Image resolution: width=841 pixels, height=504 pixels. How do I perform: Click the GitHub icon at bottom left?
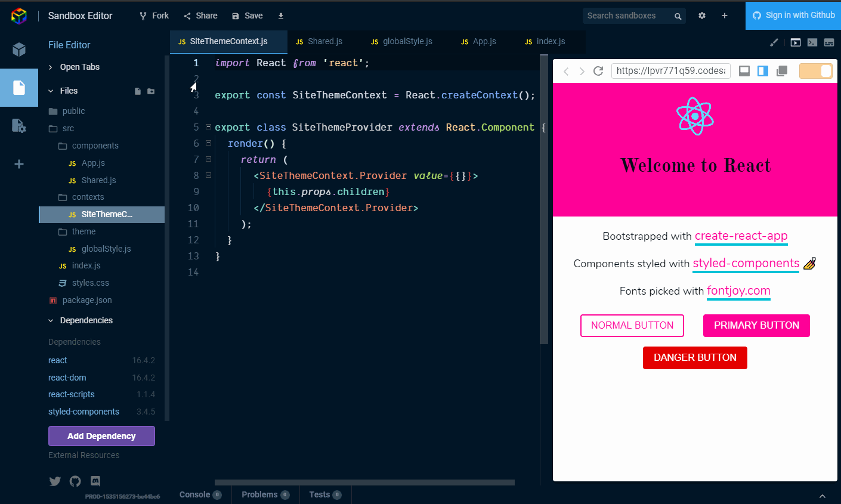[75, 481]
